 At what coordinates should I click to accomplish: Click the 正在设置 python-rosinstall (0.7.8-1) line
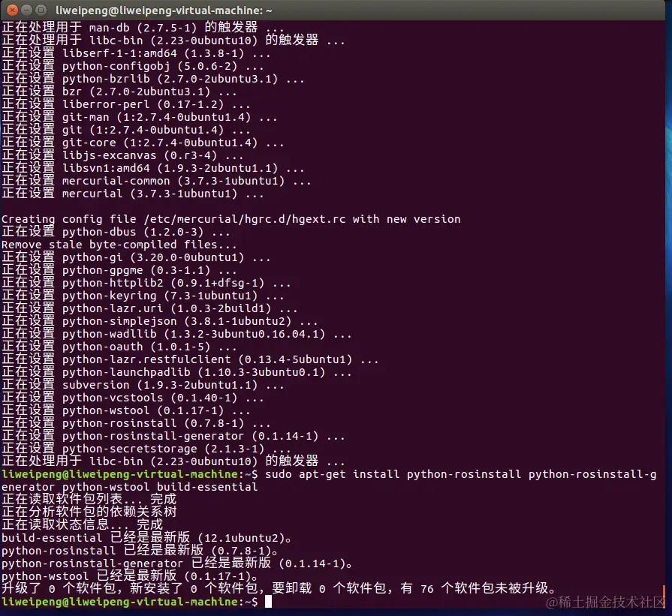click(x=137, y=423)
